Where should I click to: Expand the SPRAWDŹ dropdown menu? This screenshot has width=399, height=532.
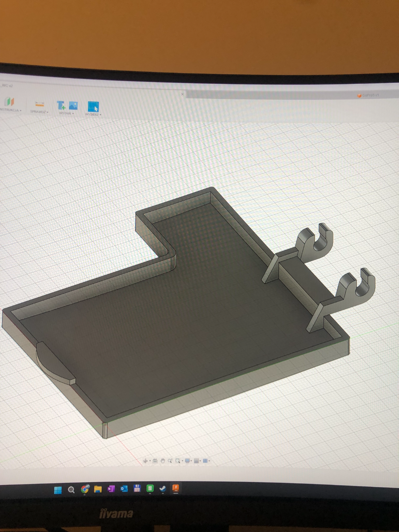coord(39,112)
